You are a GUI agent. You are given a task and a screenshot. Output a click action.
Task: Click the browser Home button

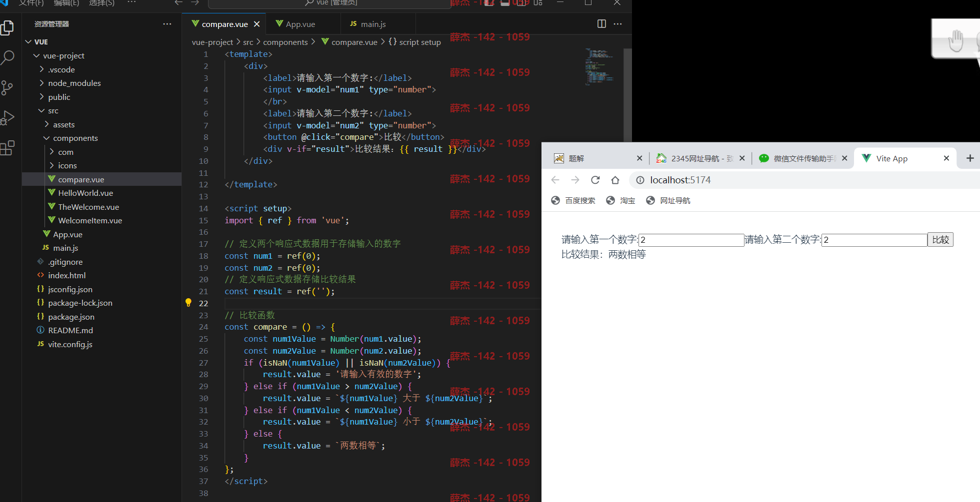click(615, 180)
